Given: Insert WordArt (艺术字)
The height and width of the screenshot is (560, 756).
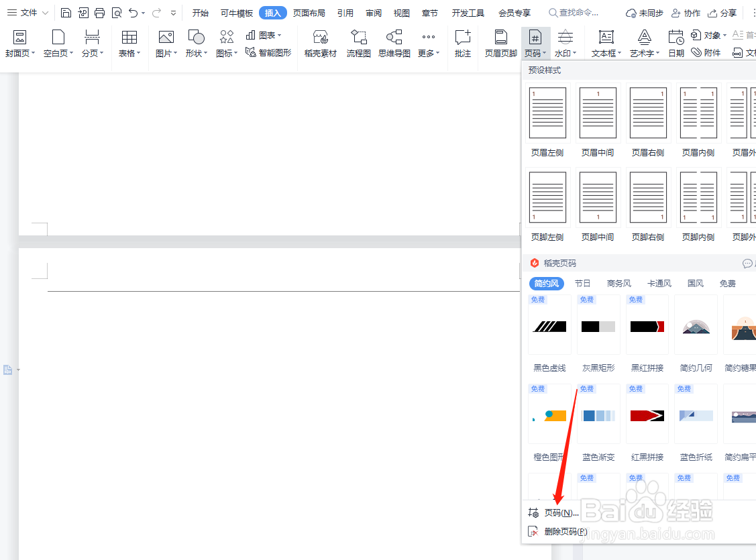Looking at the screenshot, I should [x=645, y=44].
